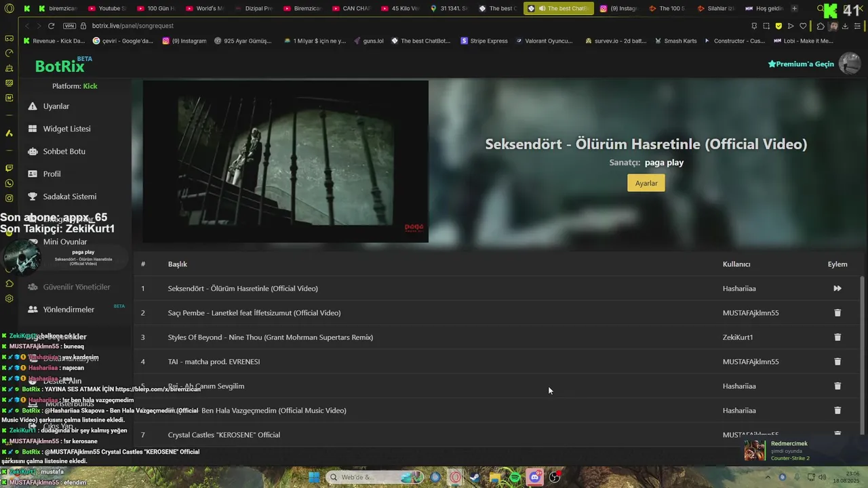Open guns.lol bookmark
This screenshot has height=488, width=868.
tap(368, 41)
